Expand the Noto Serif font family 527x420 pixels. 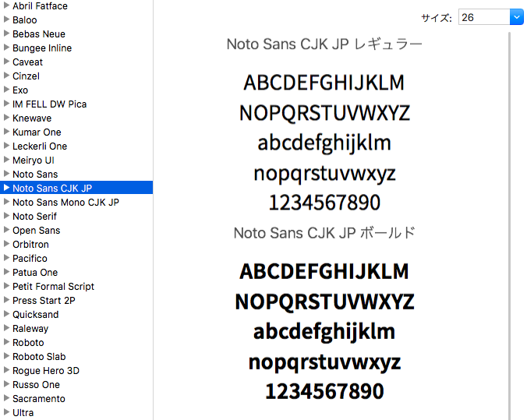coord(6,216)
